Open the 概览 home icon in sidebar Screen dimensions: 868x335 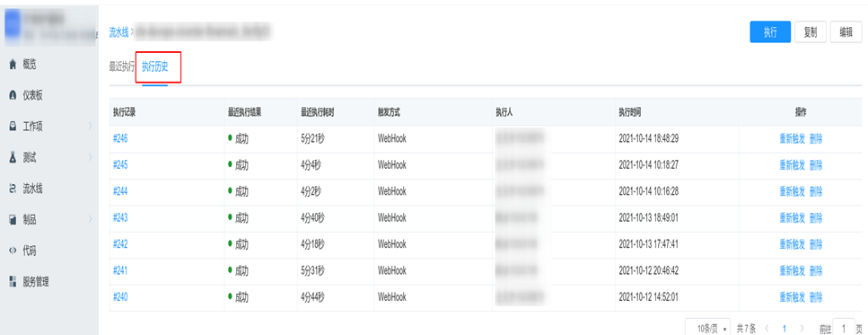(13, 66)
